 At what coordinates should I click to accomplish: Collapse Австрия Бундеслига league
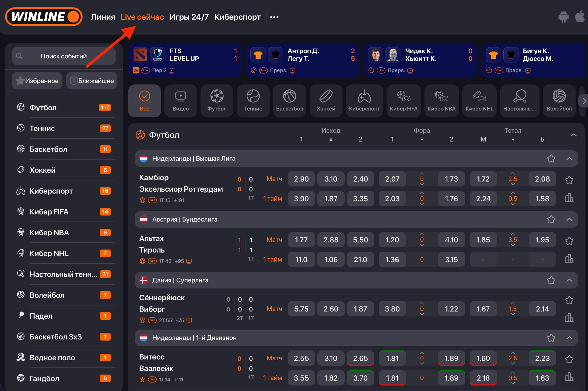[x=569, y=219]
